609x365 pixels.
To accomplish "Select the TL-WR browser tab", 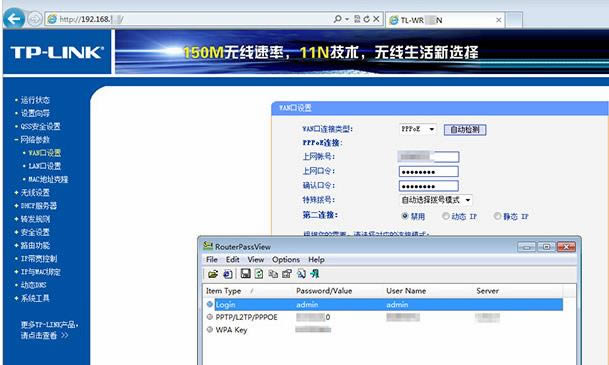I will [445, 20].
